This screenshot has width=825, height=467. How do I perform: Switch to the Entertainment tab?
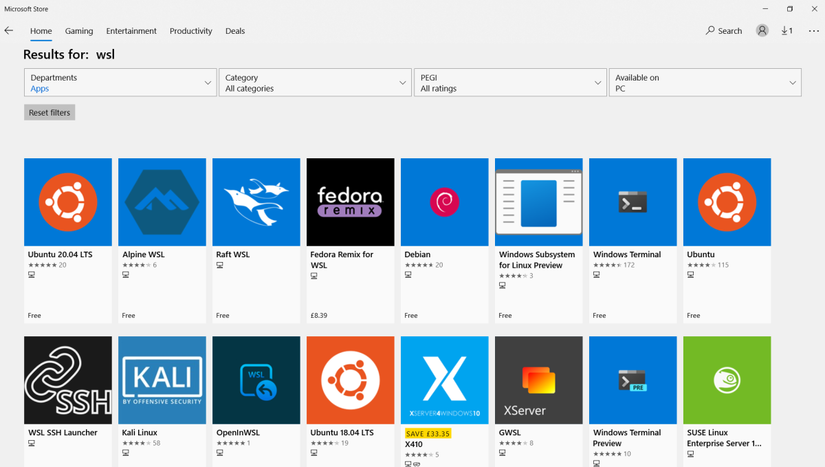(132, 31)
